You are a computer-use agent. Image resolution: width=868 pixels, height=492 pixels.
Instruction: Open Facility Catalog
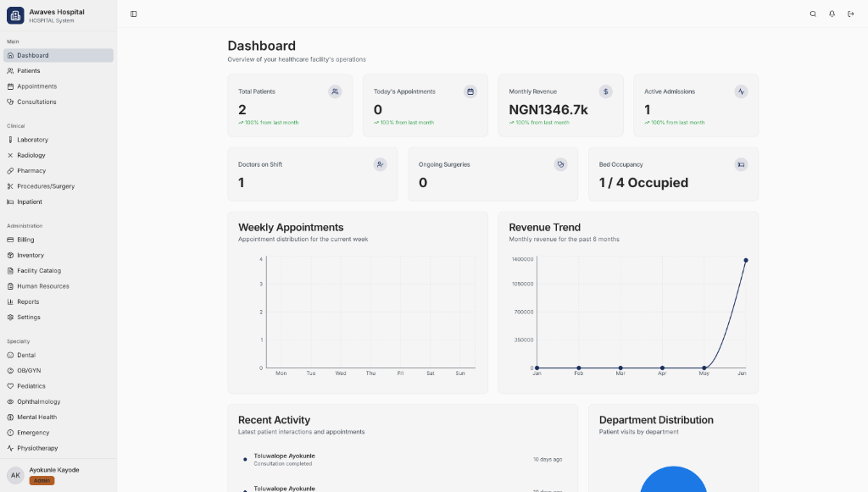tap(58, 271)
